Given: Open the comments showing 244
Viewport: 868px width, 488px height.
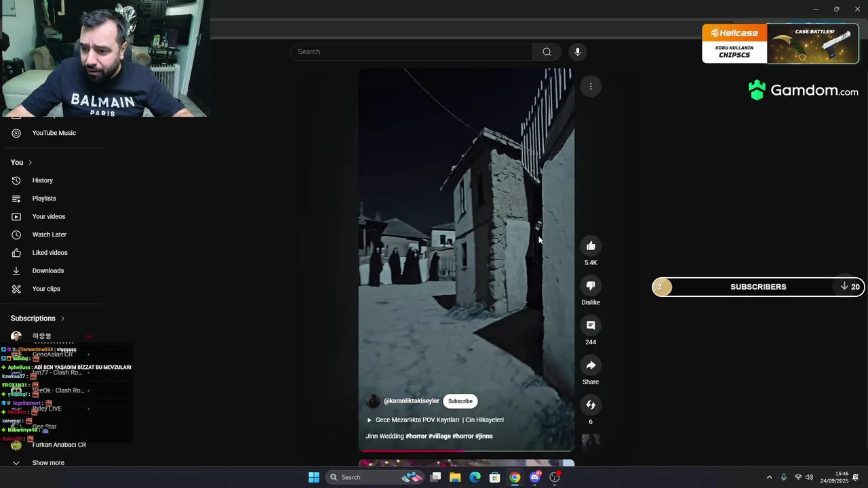Looking at the screenshot, I should click(x=591, y=325).
